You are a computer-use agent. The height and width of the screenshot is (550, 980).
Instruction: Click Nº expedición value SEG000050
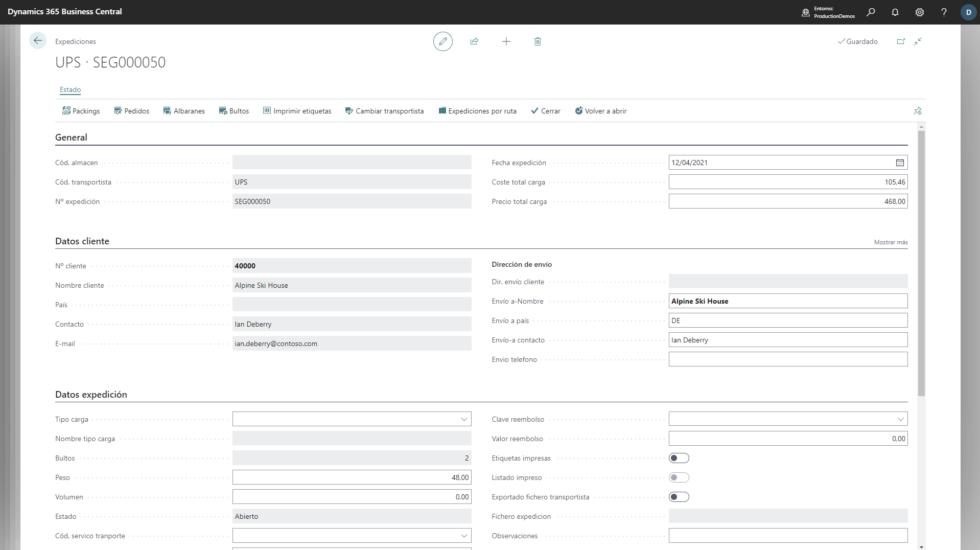(352, 201)
